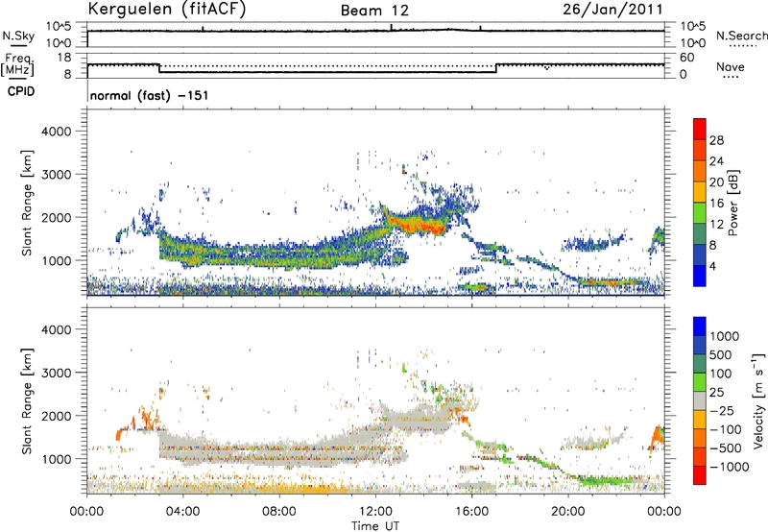Click the '4' power colorbar tick

tap(713, 266)
